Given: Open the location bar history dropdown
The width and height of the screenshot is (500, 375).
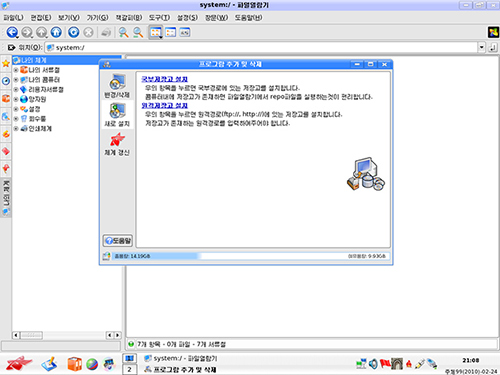Looking at the screenshot, I should 481,47.
